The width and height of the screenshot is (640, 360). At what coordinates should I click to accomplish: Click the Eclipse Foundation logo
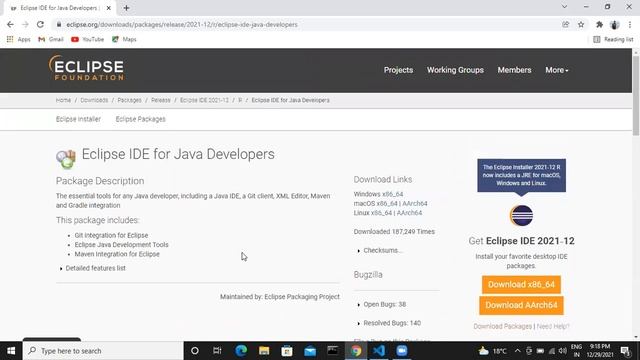tap(86, 68)
